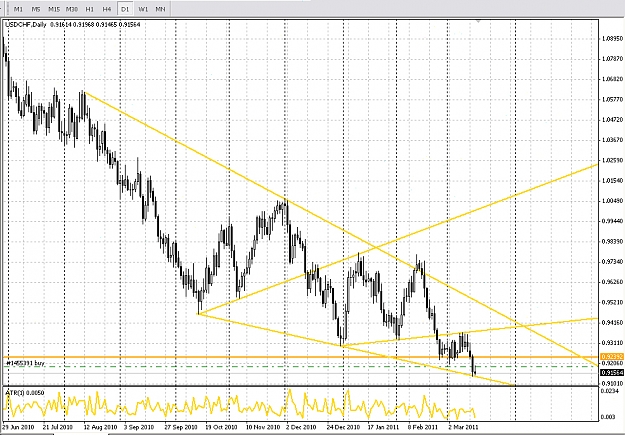Switch chart to M5 timeframe
The width and height of the screenshot is (625, 435).
36,9
